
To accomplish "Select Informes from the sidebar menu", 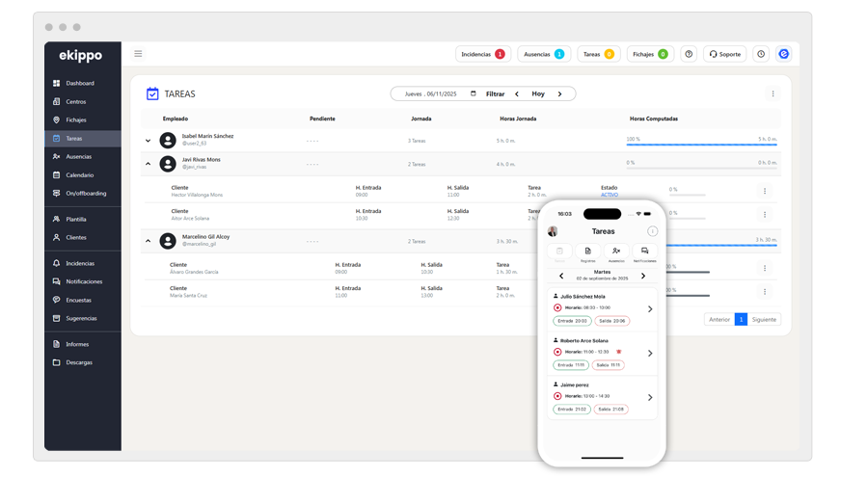I will [x=77, y=344].
